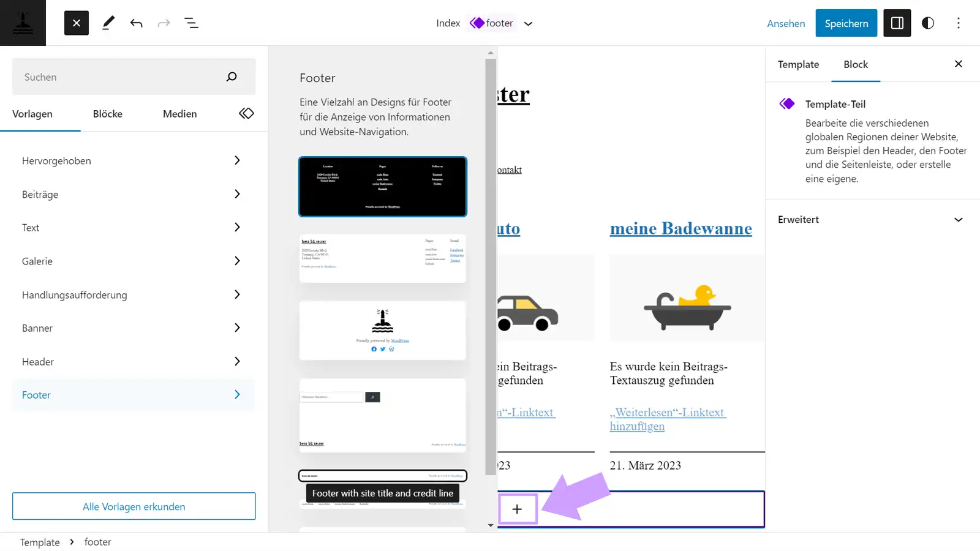Screen dimensions: 980x551
Task: Toggle the styles half-circle icon
Action: [928, 23]
